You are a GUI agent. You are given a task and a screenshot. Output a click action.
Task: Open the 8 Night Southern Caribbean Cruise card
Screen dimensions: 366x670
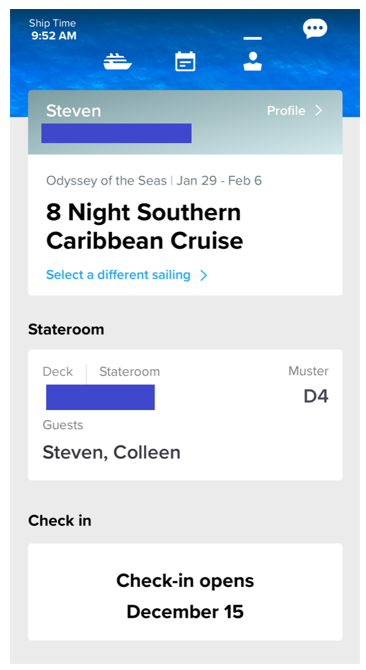[x=185, y=225]
